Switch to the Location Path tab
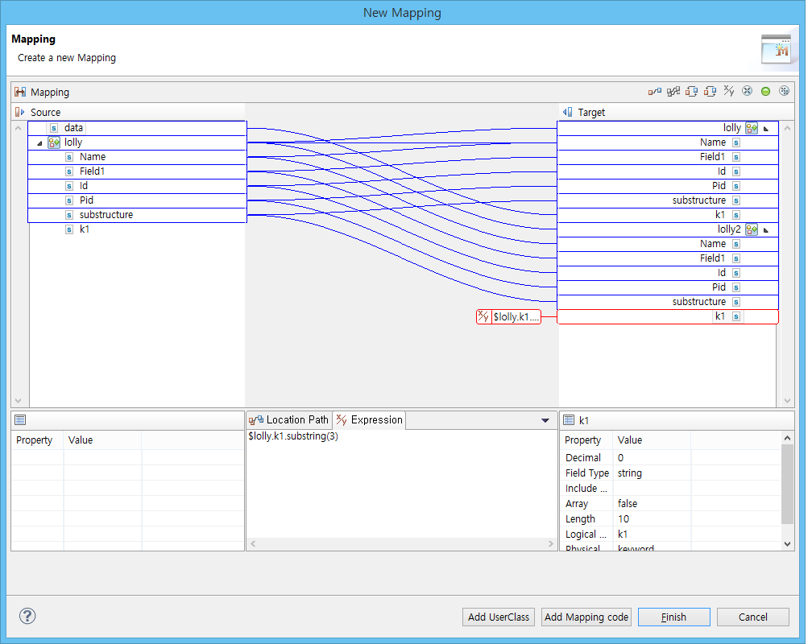The width and height of the screenshot is (812, 644). 288,419
